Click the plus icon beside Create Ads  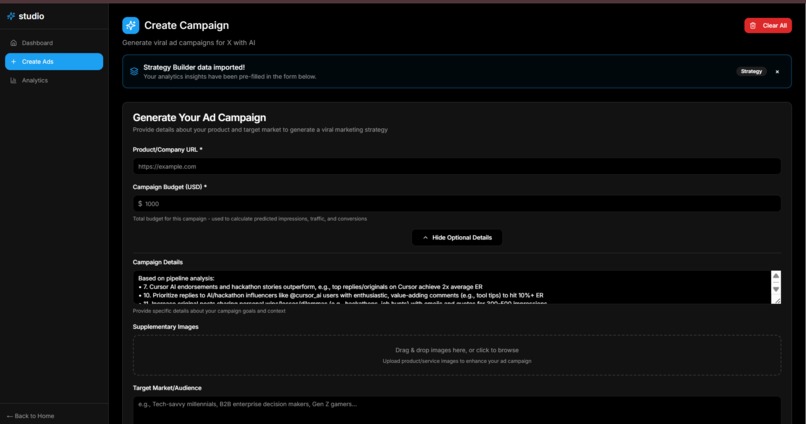pos(13,62)
